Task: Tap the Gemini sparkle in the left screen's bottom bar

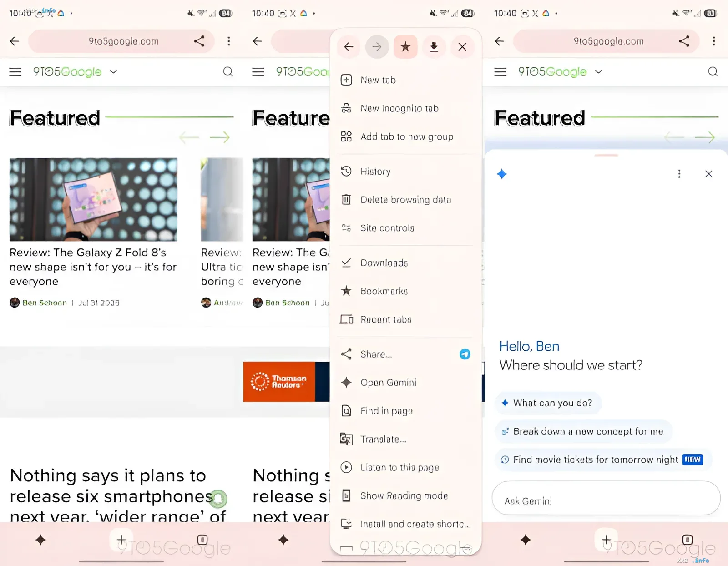Action: (x=40, y=540)
